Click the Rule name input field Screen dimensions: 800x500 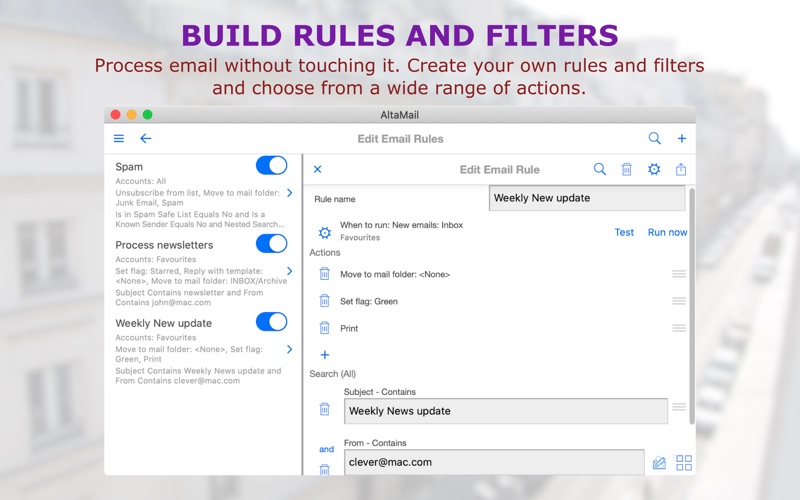[x=587, y=198]
